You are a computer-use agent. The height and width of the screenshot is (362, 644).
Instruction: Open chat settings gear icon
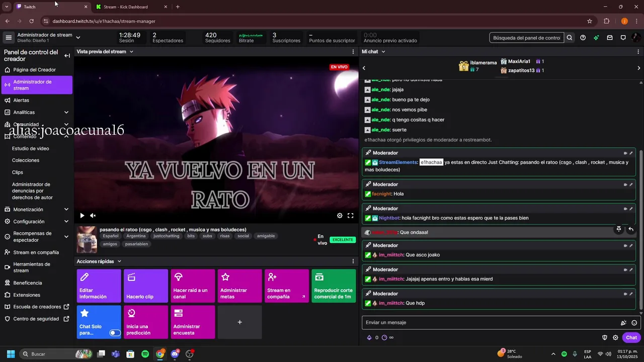coord(615,338)
